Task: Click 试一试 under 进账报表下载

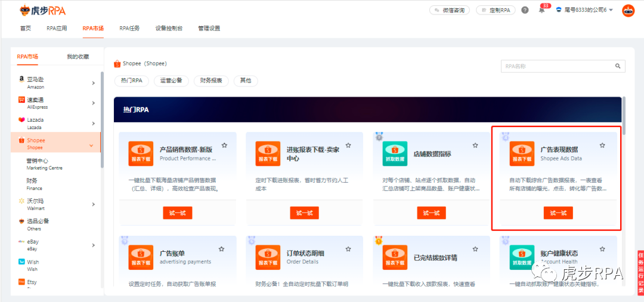Action: (304, 213)
